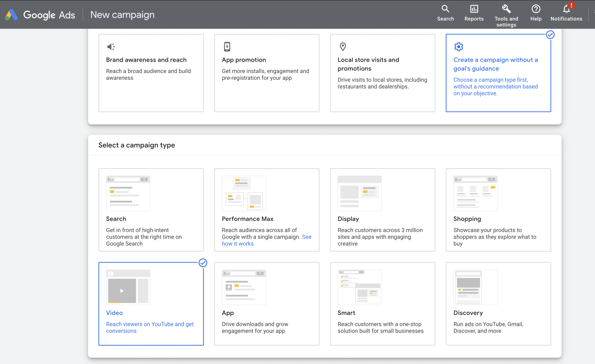Screen dimensions: 595x364
Task: Click 'Showcase your products to shoppers' description
Action: pos(495,237)
